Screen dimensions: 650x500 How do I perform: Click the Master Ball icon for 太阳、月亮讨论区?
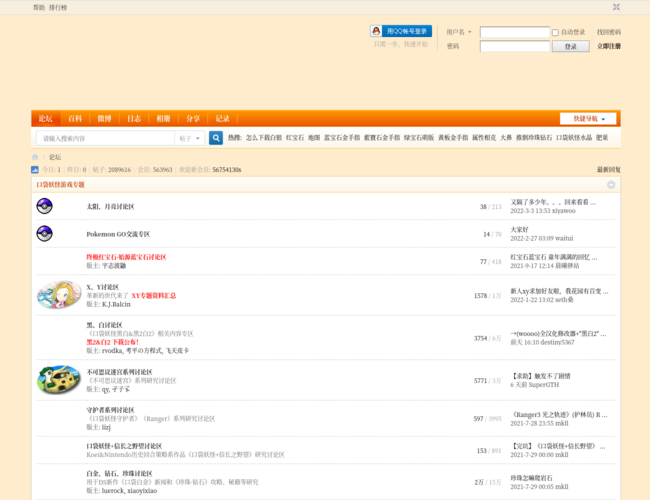[x=44, y=206]
